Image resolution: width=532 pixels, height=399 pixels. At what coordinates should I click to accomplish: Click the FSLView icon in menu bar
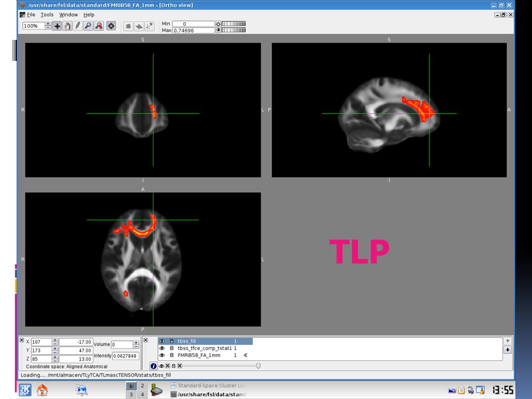pos(22,14)
